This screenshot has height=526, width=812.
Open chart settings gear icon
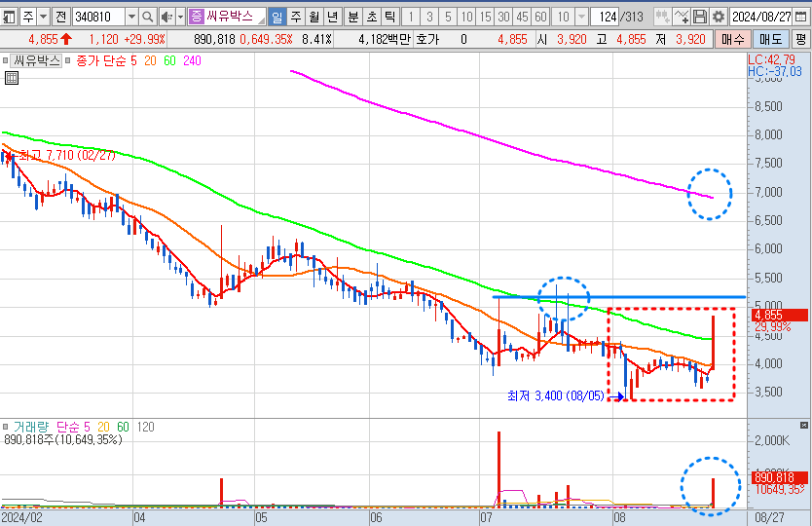[x=719, y=18]
